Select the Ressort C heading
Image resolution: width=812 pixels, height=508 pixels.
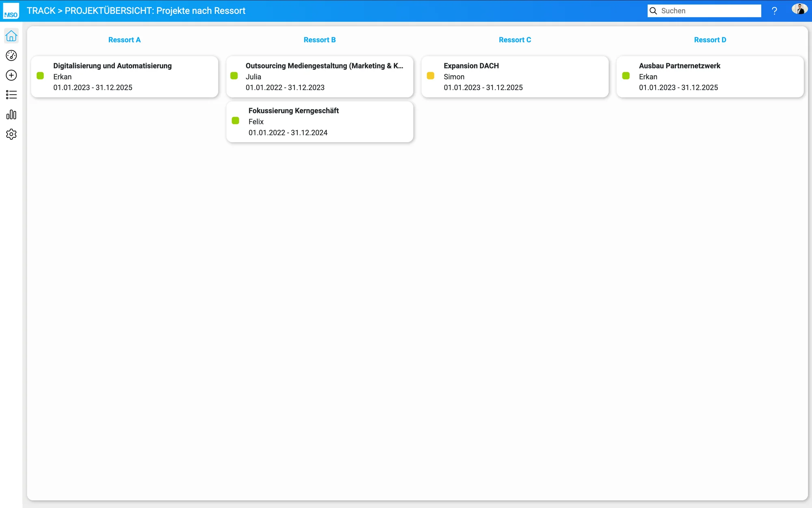point(514,40)
